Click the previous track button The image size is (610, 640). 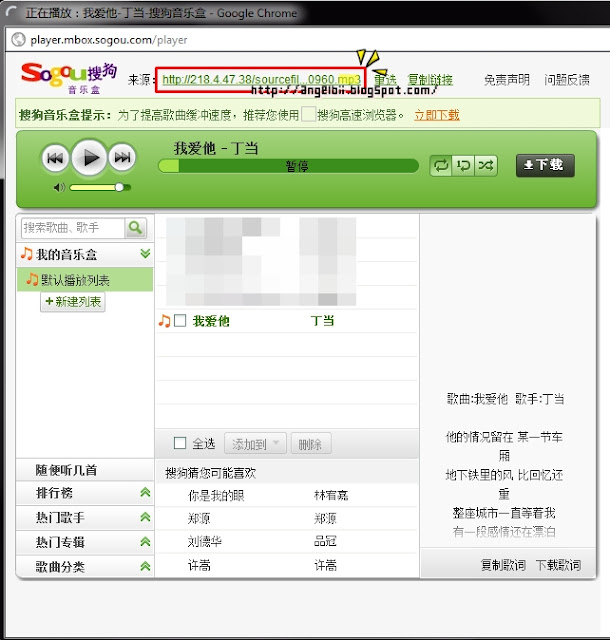(x=55, y=158)
